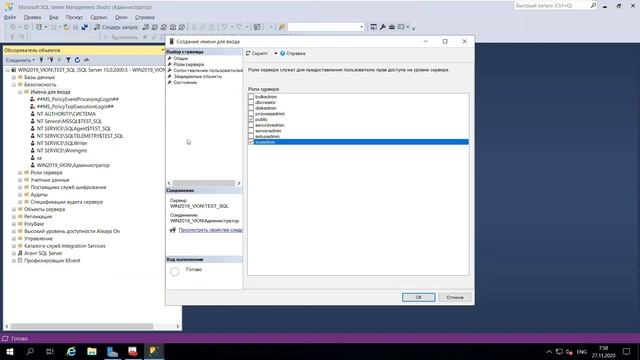
Task: Click the activity monitor icon in Object Explorer toolbar
Action: 87,60
